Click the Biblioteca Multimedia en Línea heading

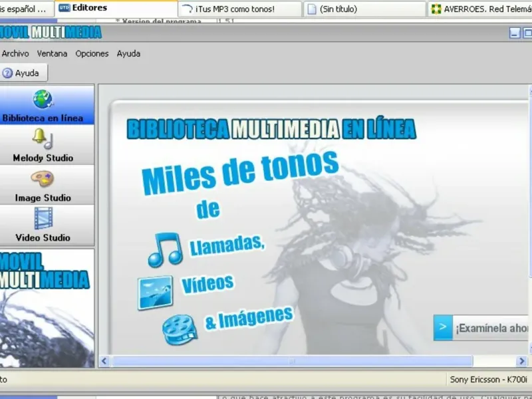(x=271, y=129)
